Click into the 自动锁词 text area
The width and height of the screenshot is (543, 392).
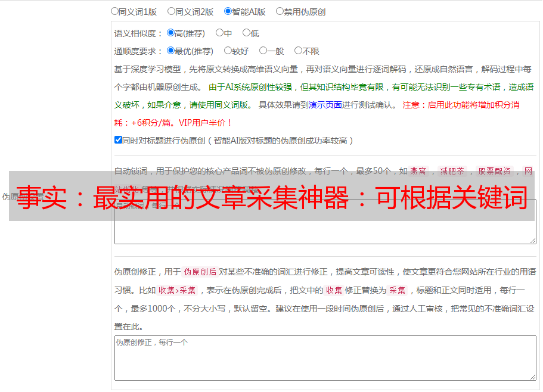tap(325, 232)
